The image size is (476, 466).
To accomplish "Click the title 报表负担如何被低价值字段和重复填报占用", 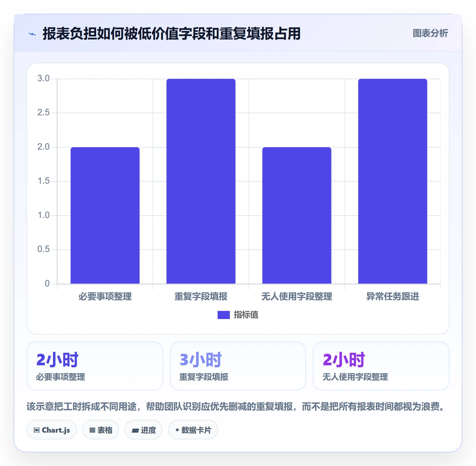I will point(172,34).
